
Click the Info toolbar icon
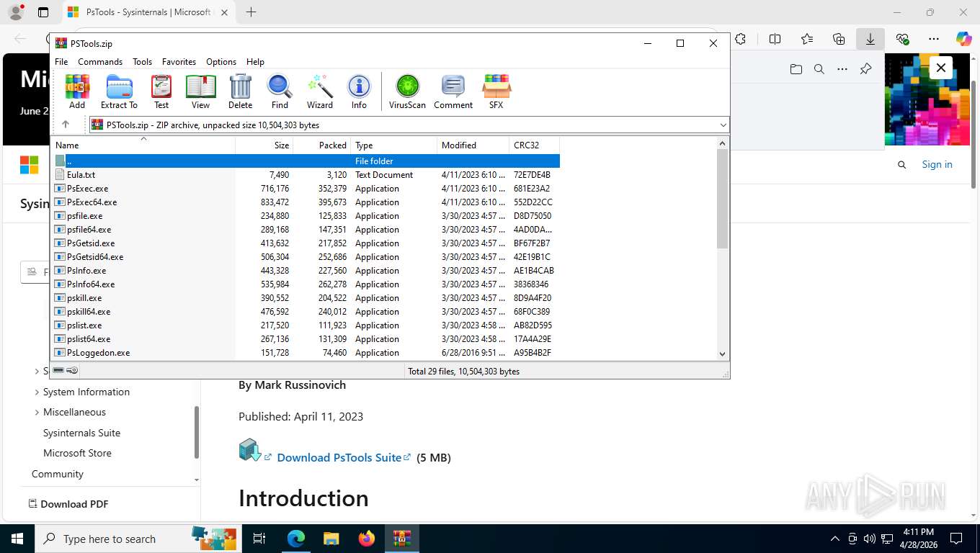(x=359, y=91)
